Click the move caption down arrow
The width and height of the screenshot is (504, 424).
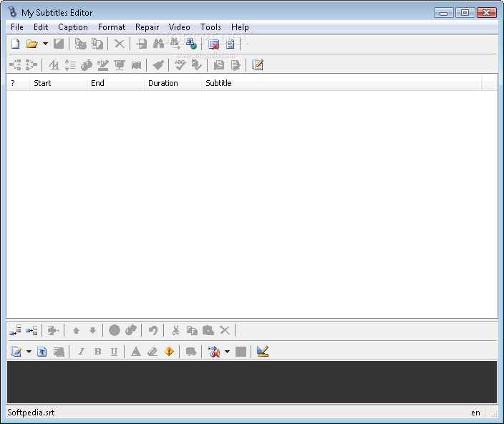tap(92, 330)
